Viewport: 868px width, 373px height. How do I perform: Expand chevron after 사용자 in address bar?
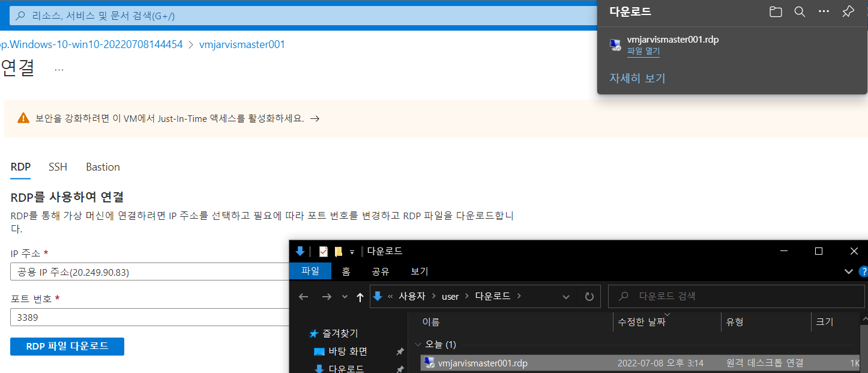point(433,296)
